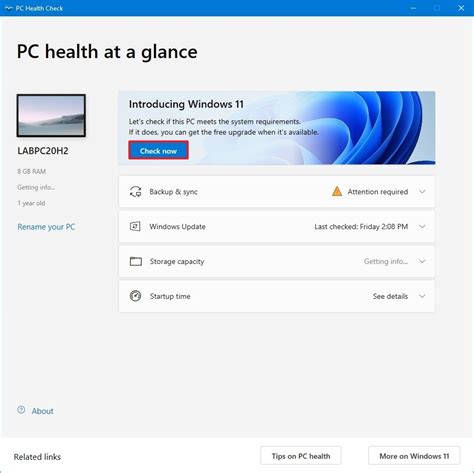Click the Windows Update icon
Image resolution: width=474 pixels, height=473 pixels.
[135, 227]
